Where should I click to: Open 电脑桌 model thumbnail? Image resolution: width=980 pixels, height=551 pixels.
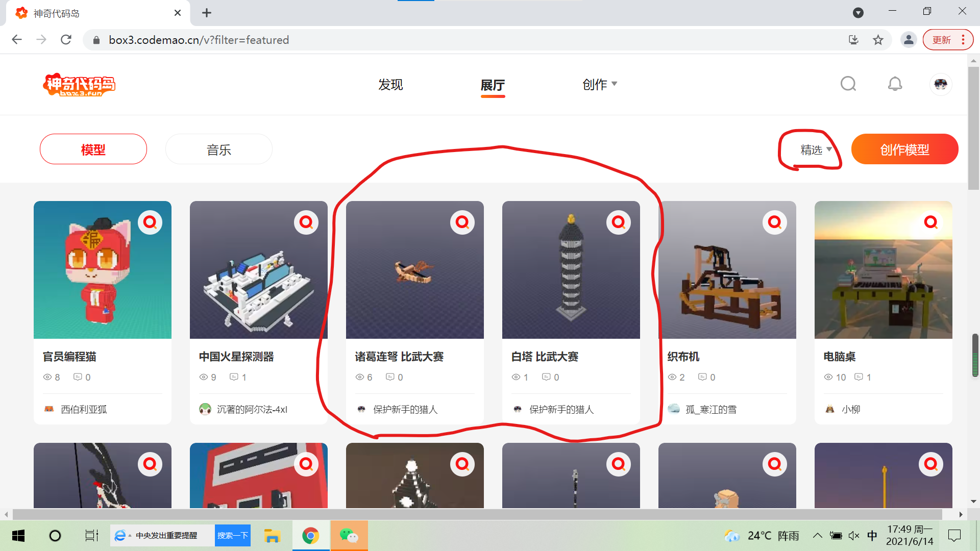pyautogui.click(x=884, y=270)
